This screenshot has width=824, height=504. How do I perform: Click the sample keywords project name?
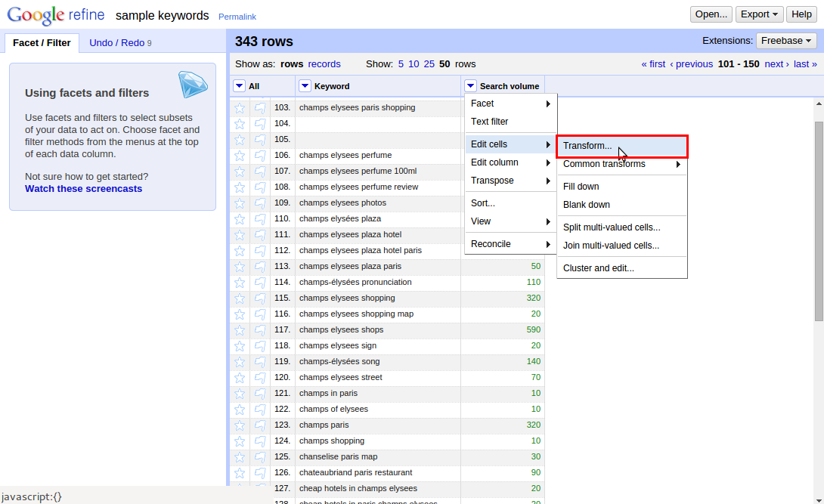(x=163, y=16)
